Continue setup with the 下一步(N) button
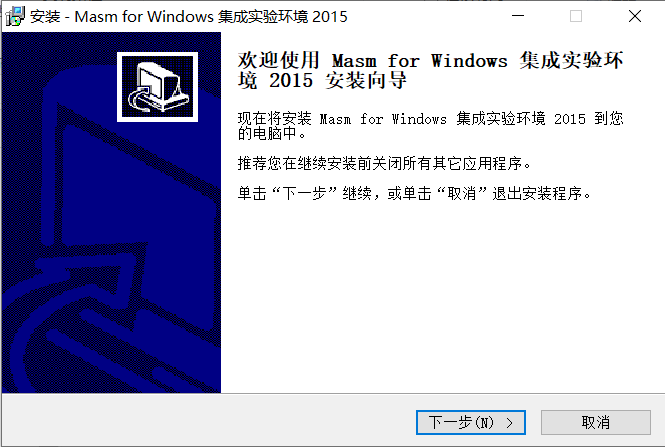This screenshot has height=447, width=665. click(471, 422)
